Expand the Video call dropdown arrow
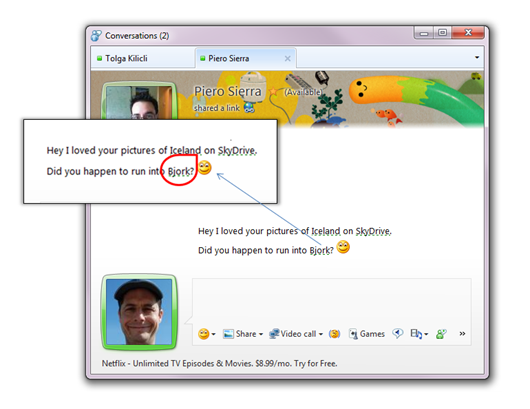Screen dimensions: 530x409 [321, 334]
